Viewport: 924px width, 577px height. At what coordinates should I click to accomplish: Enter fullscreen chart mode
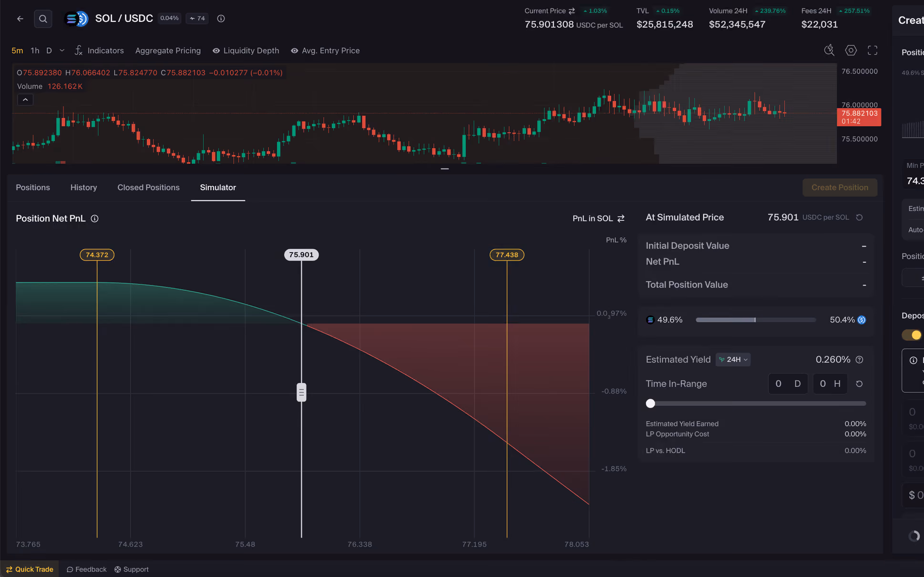[x=873, y=51]
